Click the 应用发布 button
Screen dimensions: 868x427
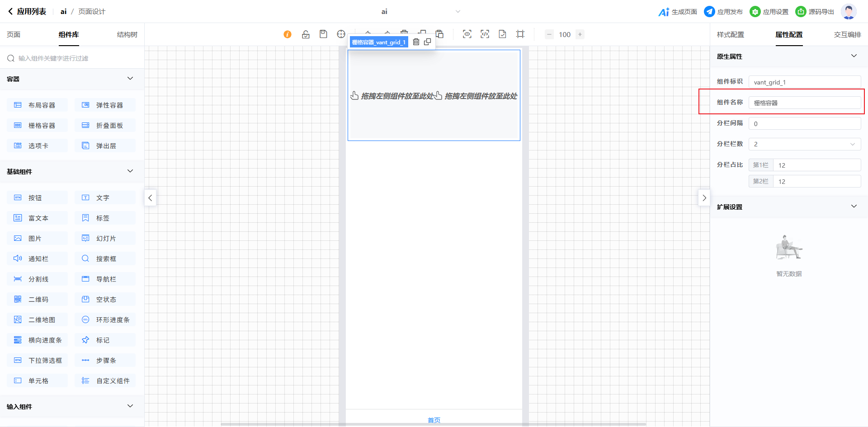723,12
